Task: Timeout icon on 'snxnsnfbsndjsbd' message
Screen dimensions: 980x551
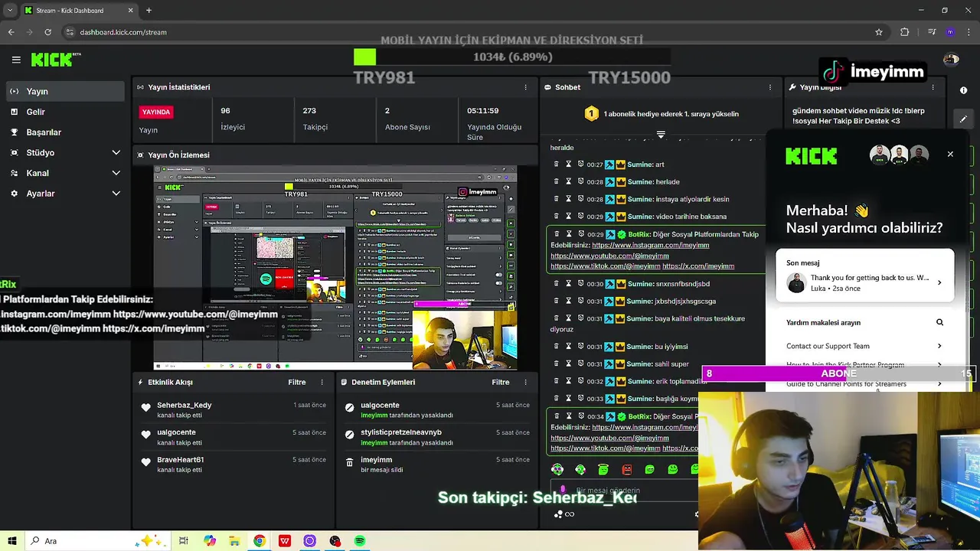Action: 568,284
